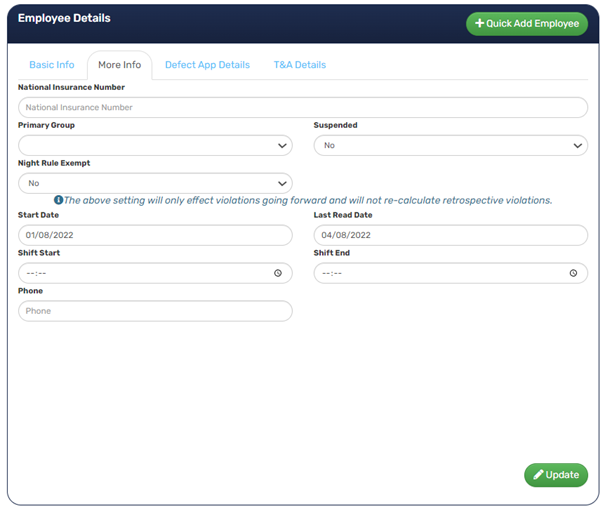
Task: Click the Shift End time field
Action: coord(440,273)
